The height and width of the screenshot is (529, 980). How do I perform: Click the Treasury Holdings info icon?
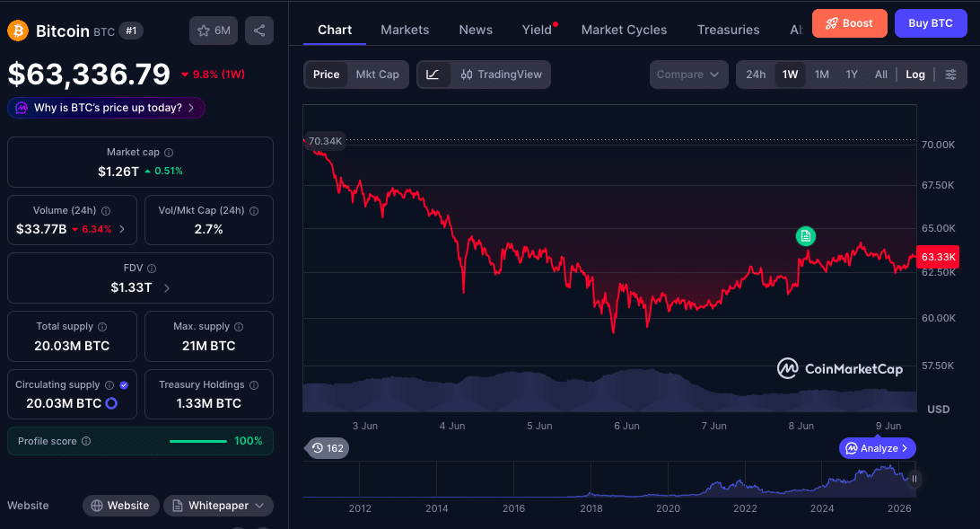pyautogui.click(x=254, y=385)
